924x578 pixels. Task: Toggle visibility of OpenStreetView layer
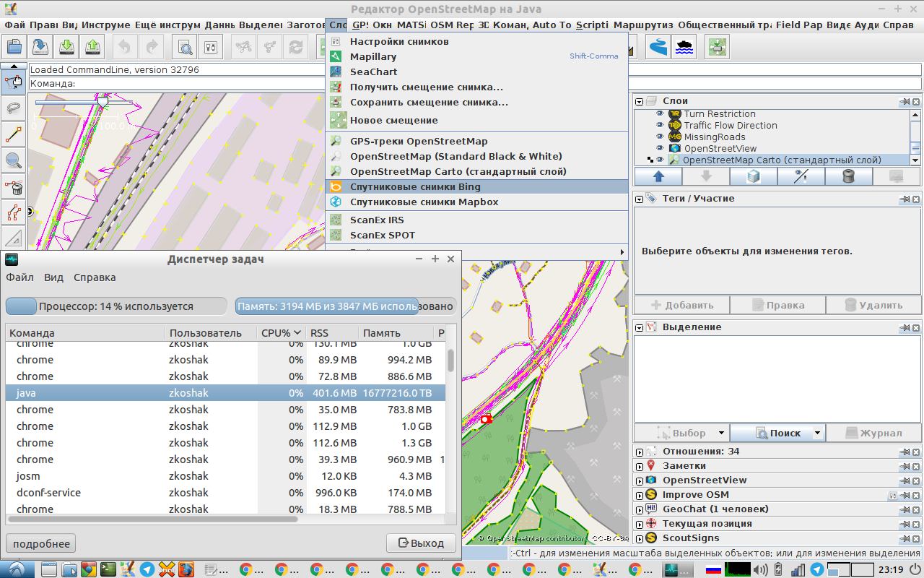point(659,148)
